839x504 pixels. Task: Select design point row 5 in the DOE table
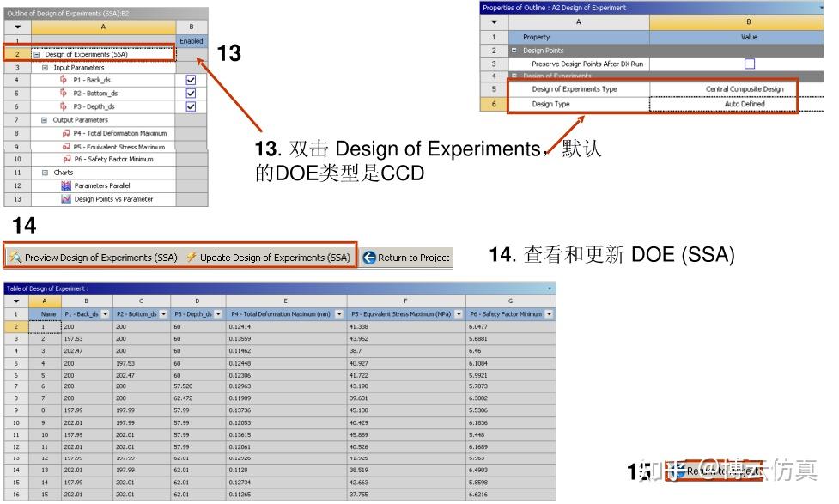[x=45, y=377]
